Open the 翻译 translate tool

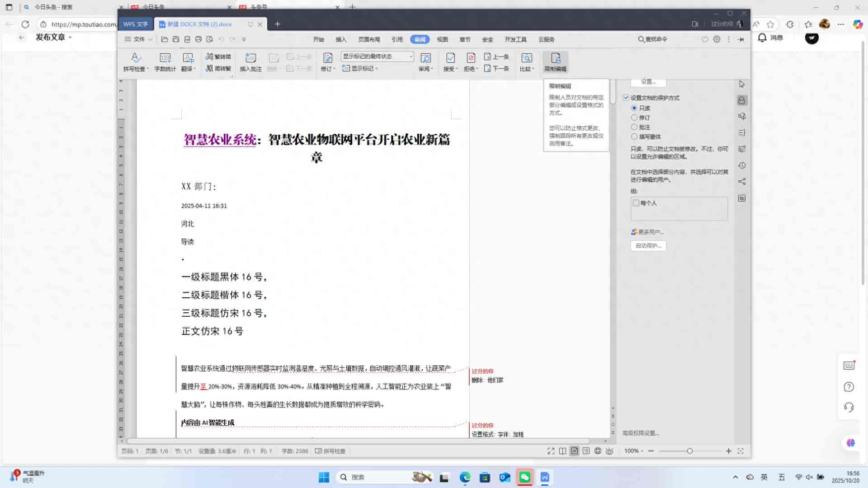pos(188,62)
